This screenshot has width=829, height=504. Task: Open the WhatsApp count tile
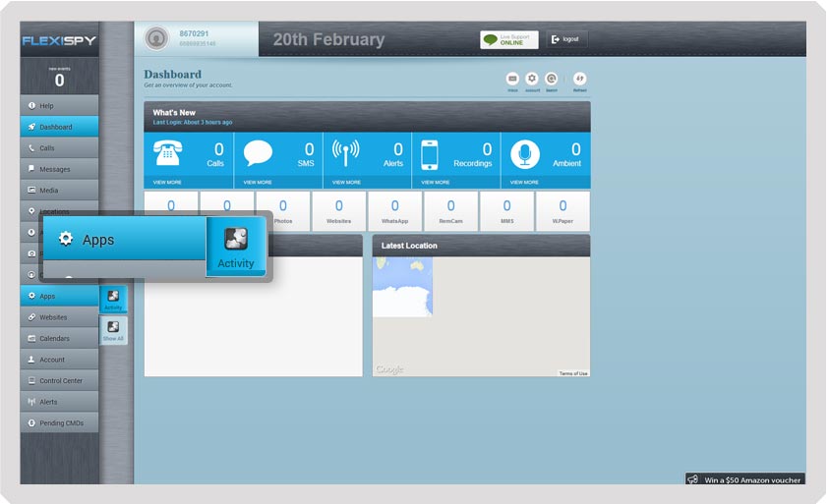coord(395,211)
